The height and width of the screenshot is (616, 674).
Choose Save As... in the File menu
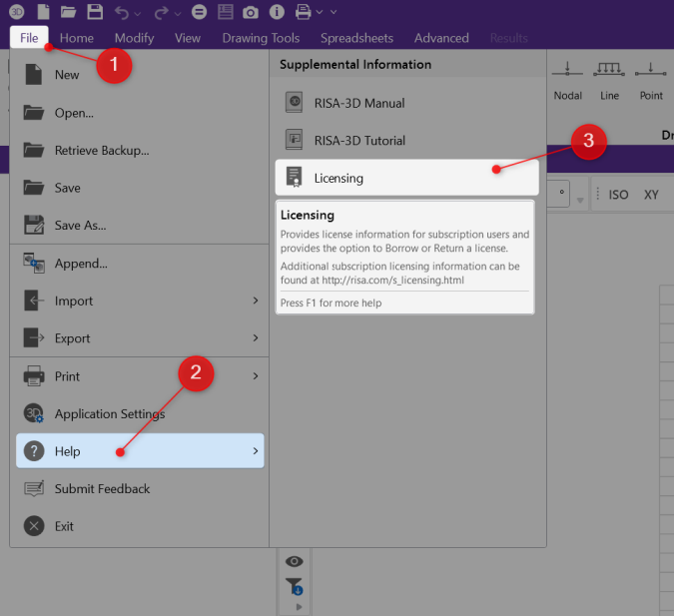pyautogui.click(x=140, y=225)
